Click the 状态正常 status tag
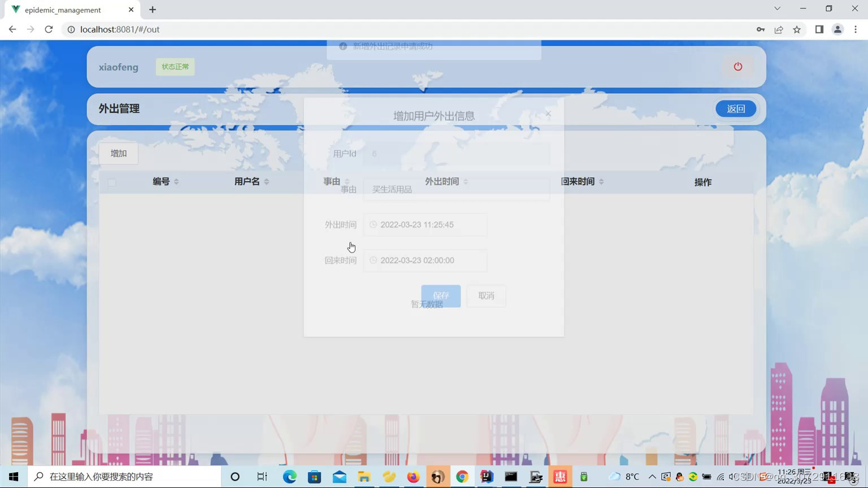 [175, 67]
